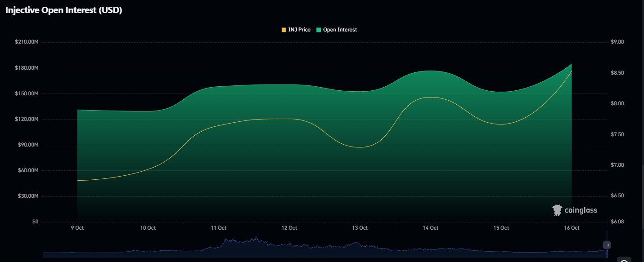The image size is (644, 262).
Task: Click the $120.00M axis label
Action: tap(27, 119)
